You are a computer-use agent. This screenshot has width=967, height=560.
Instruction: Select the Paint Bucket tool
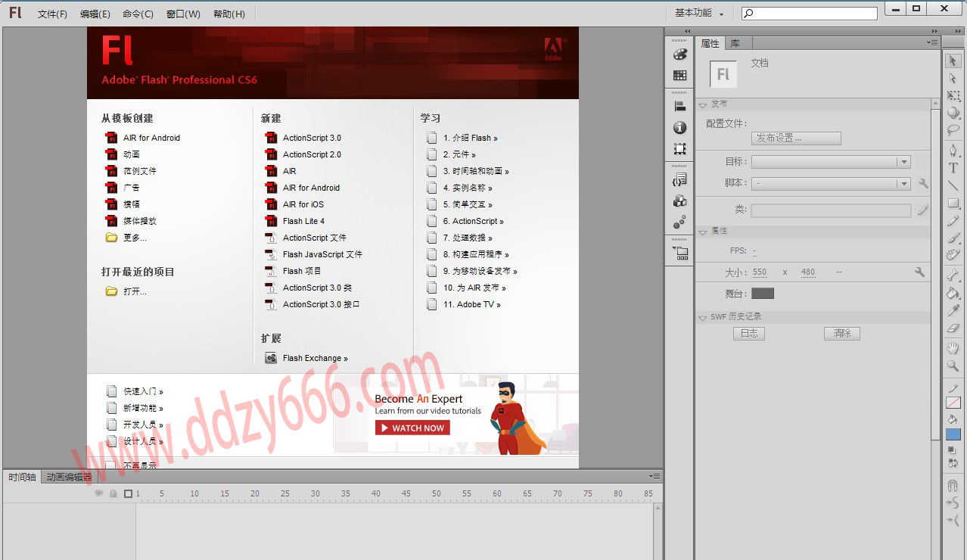click(x=953, y=294)
